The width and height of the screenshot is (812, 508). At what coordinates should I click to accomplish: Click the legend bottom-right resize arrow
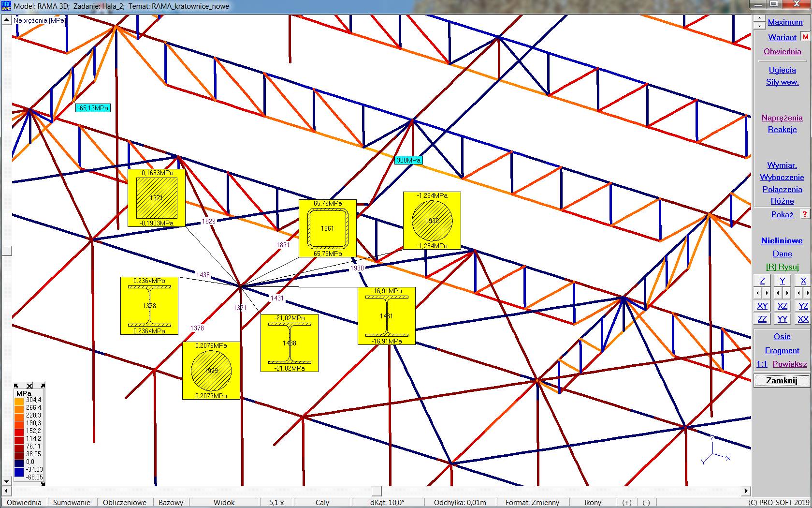[43, 386]
